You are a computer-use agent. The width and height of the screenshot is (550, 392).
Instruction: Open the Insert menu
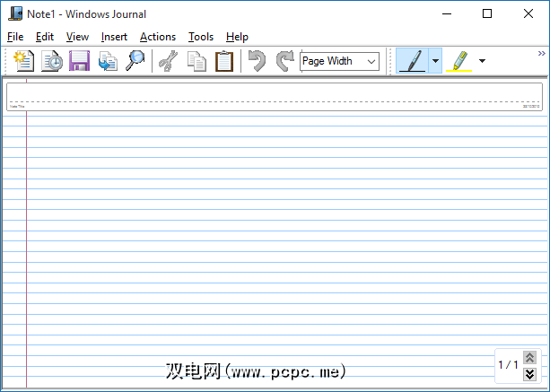click(114, 37)
